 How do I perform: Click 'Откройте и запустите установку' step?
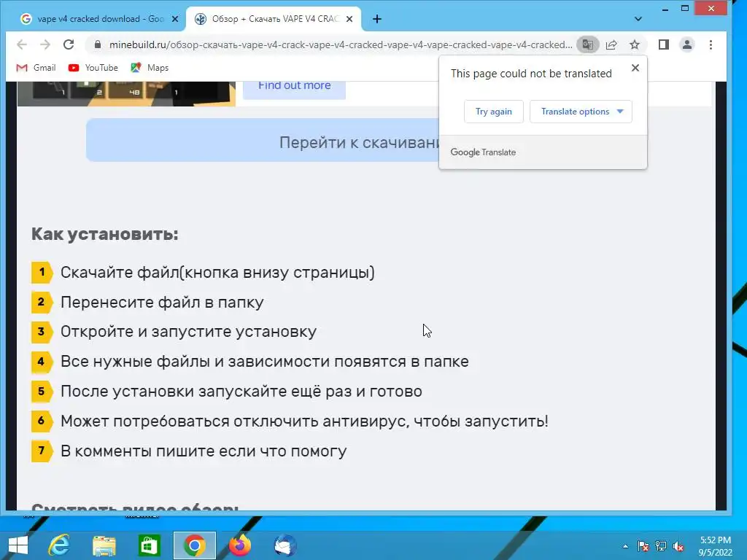pos(189,332)
